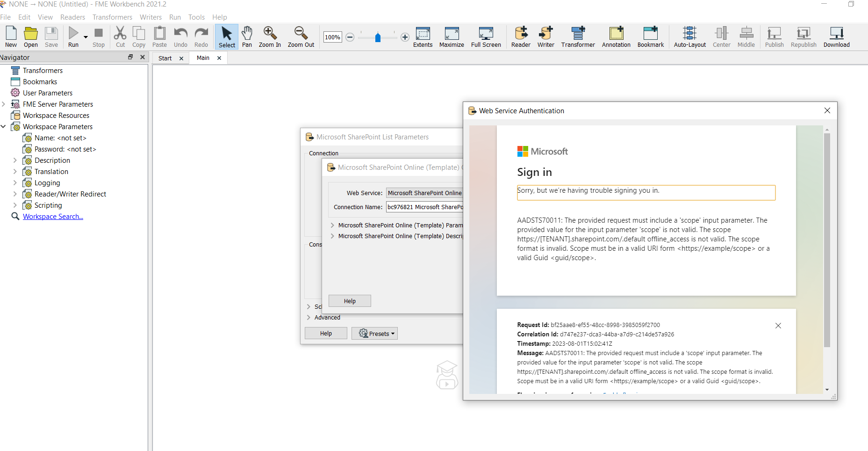The height and width of the screenshot is (451, 868).
Task: Open the Transformers menu
Action: (113, 17)
